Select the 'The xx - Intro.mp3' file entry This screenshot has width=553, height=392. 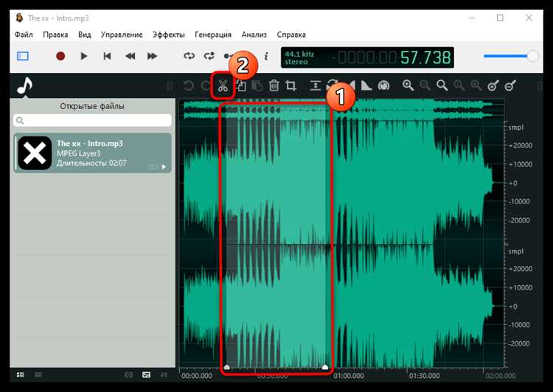(x=92, y=153)
